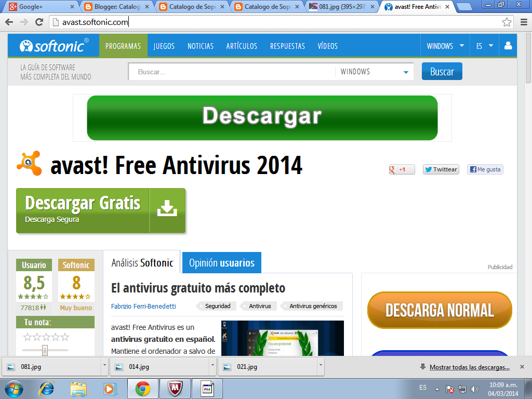This screenshot has height=399, width=532.
Task: Open the user account icon in nav bar
Action: (508, 46)
